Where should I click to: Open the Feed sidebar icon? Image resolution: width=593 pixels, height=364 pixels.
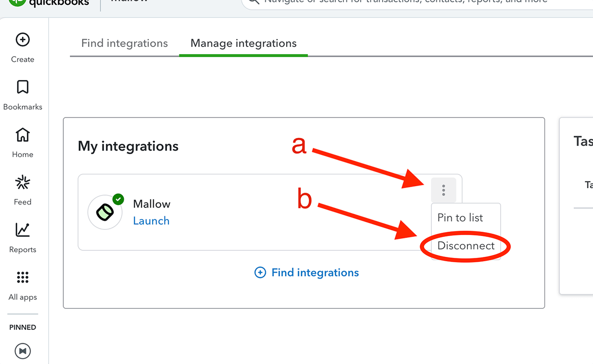[x=23, y=183]
